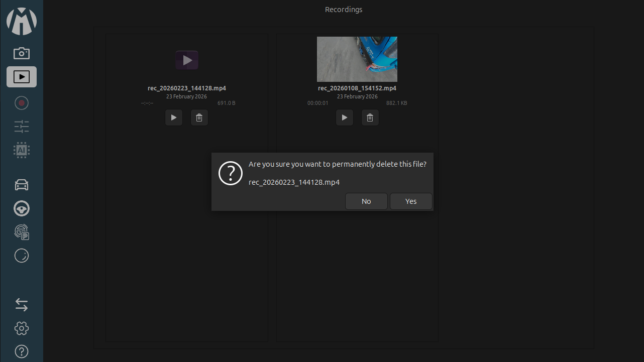Open the circular gauge icon in sidebar
This screenshot has width=644, height=362.
point(22,256)
